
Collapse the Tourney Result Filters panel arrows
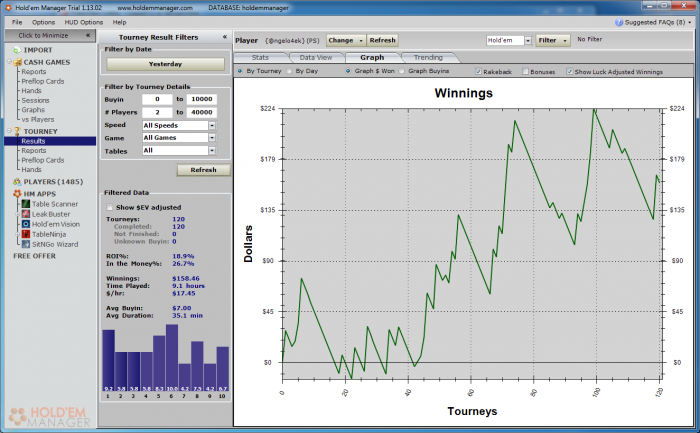[225, 37]
